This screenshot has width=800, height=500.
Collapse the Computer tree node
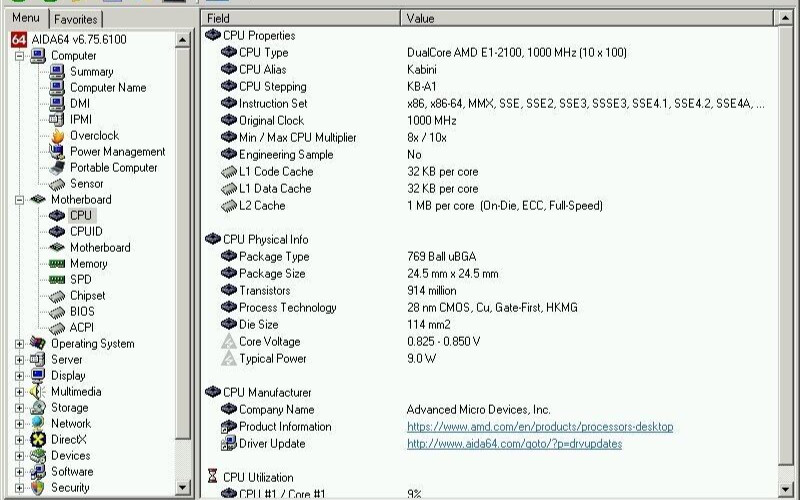coord(19,56)
